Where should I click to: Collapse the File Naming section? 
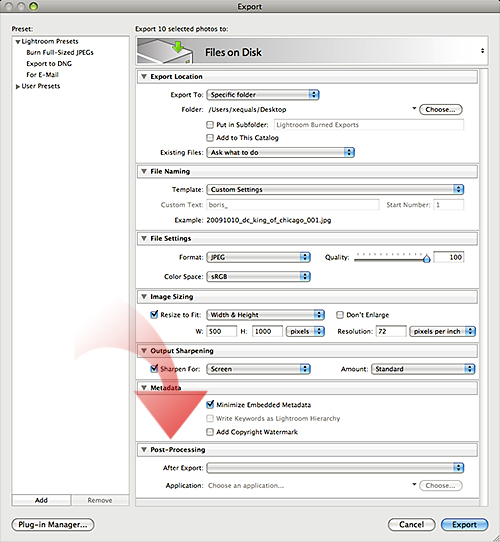click(144, 171)
